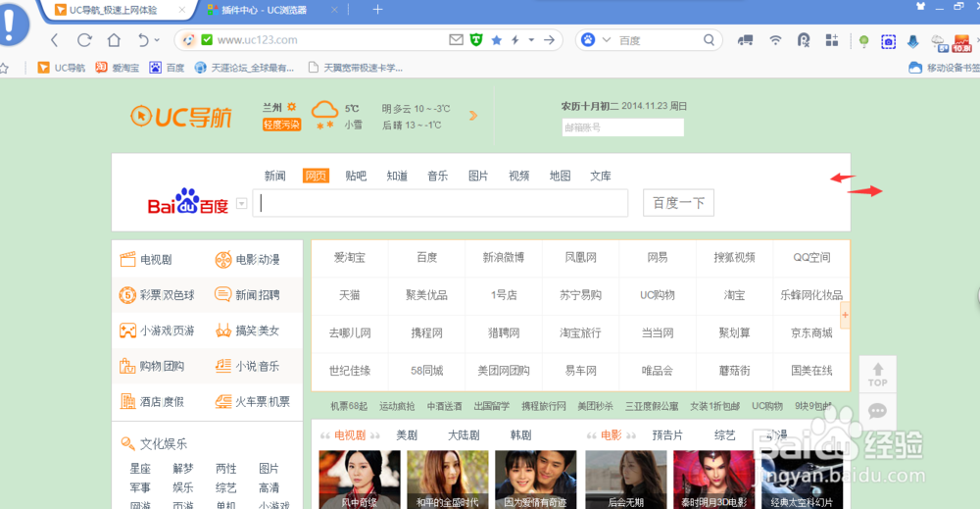Click the green shield security icon
The image size is (980, 509).
tap(476, 40)
